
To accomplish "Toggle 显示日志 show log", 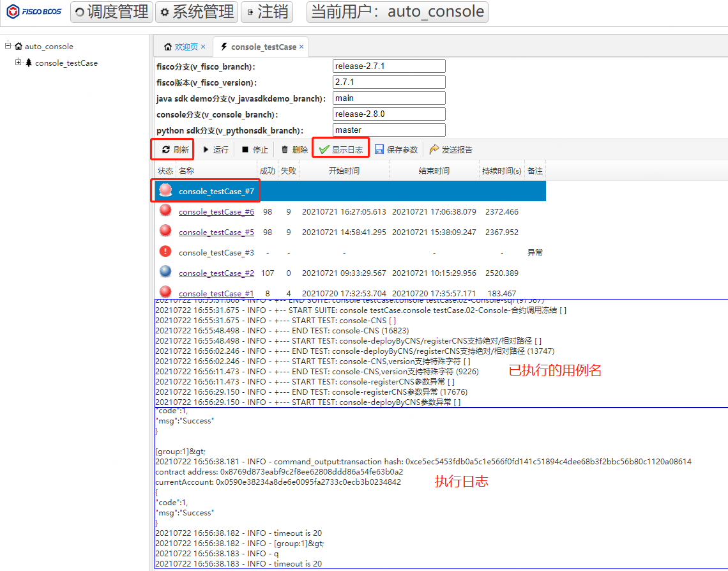I will tap(341, 149).
